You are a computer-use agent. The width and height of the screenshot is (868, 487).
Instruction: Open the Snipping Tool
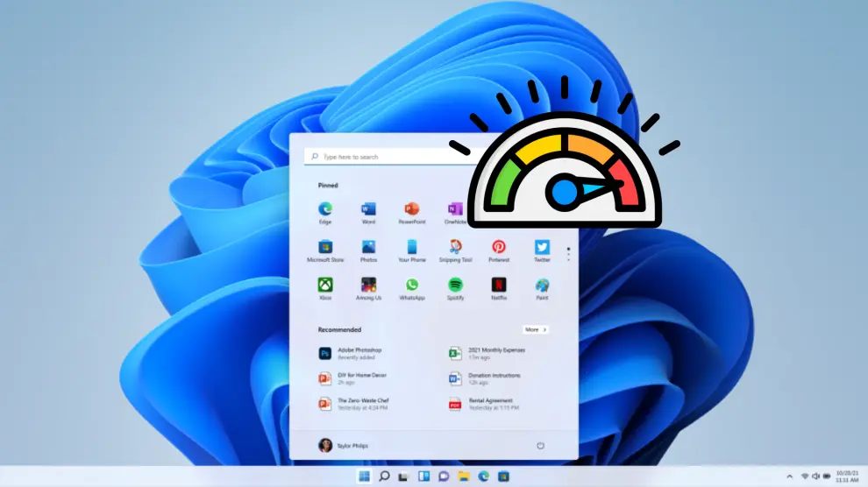(455, 248)
